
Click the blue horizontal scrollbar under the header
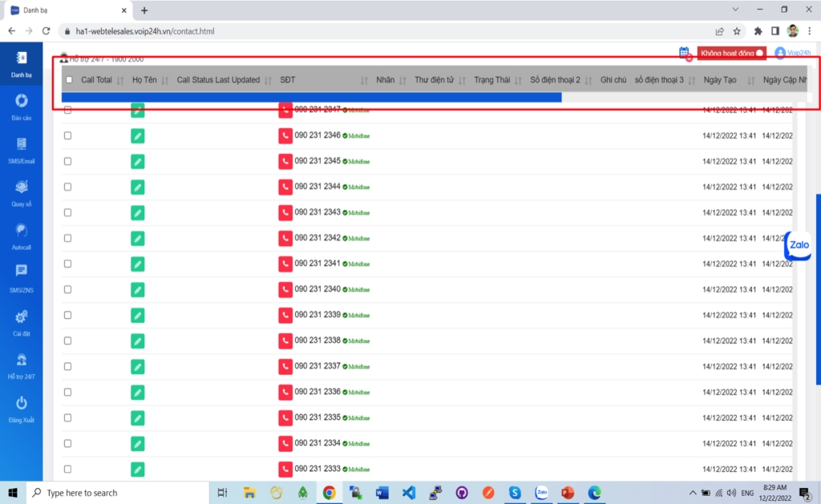311,98
